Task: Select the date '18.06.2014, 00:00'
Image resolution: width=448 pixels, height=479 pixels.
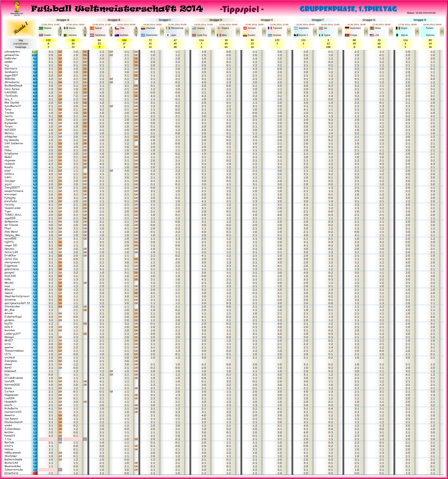Action: pyautogui.click(x=432, y=25)
